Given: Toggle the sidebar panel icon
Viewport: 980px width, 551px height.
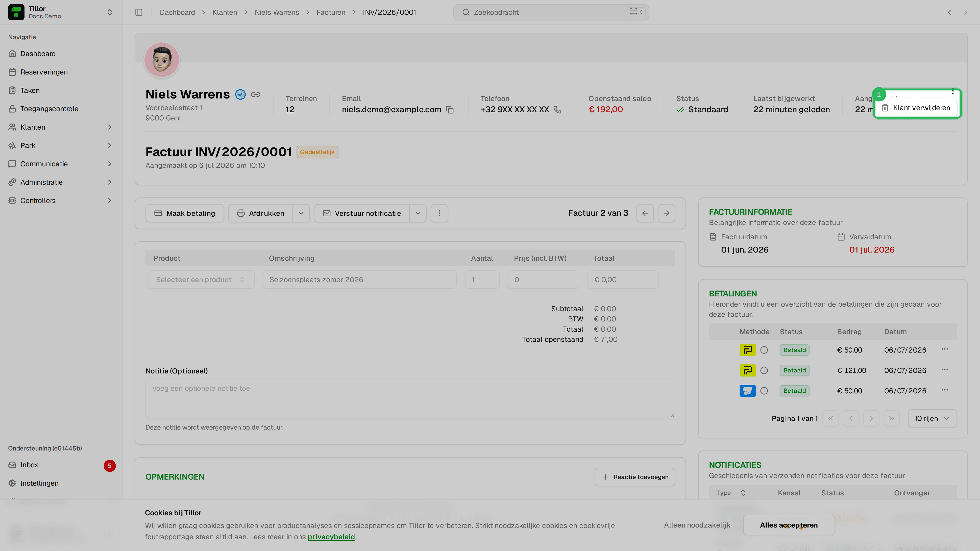Looking at the screenshot, I should tap(139, 12).
